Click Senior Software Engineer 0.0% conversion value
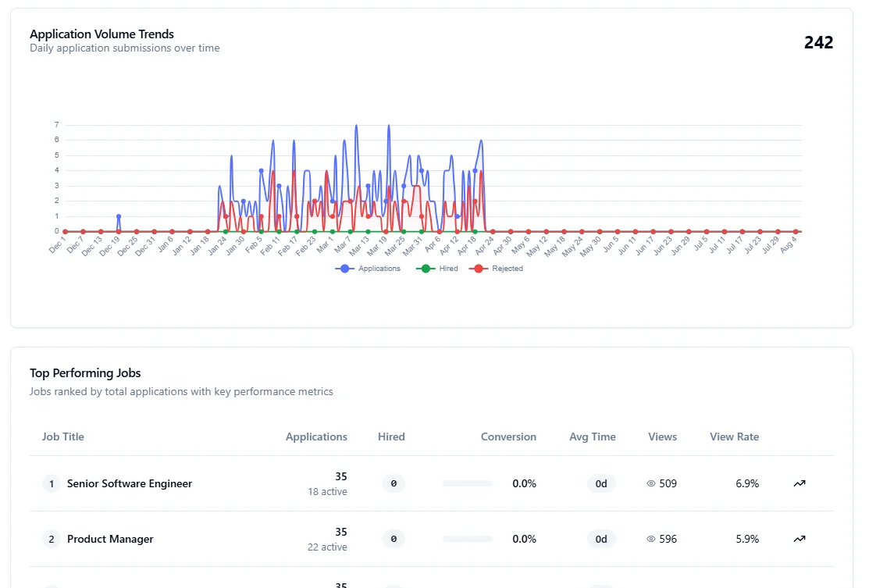869x588 pixels. point(524,484)
